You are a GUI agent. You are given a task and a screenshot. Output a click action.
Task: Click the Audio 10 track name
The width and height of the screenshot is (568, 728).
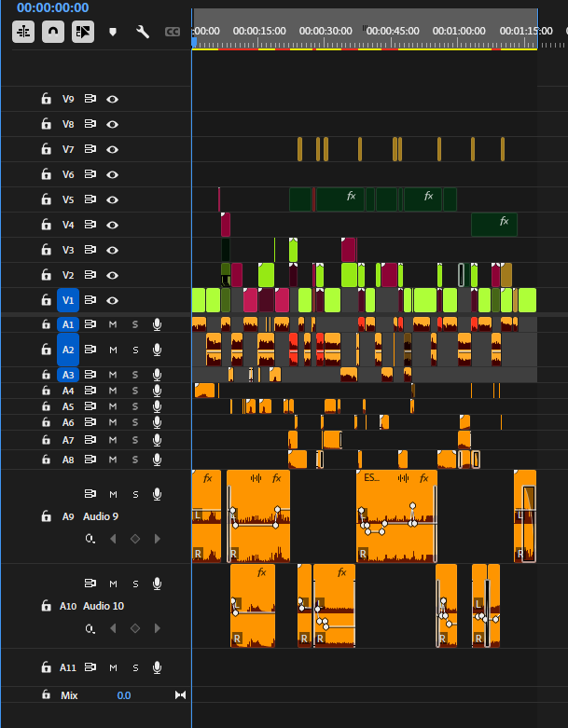104,606
